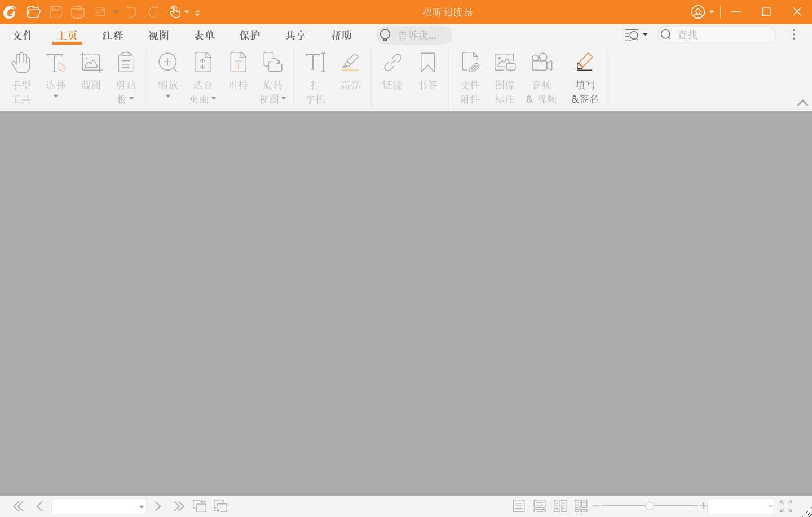
Task: Open the File (文件) menu
Action: pos(23,36)
